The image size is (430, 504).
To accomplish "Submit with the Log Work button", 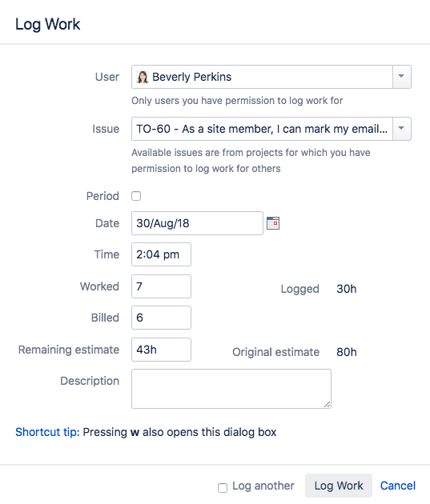I will [x=339, y=486].
